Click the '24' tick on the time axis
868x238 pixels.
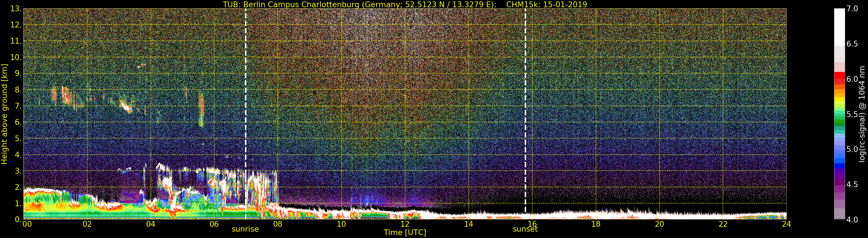tap(786, 224)
